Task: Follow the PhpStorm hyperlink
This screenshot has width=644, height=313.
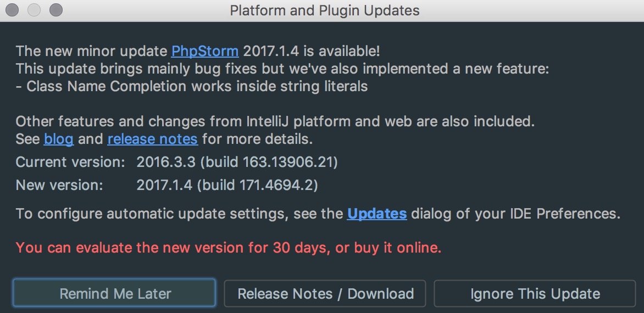Action: 205,52
